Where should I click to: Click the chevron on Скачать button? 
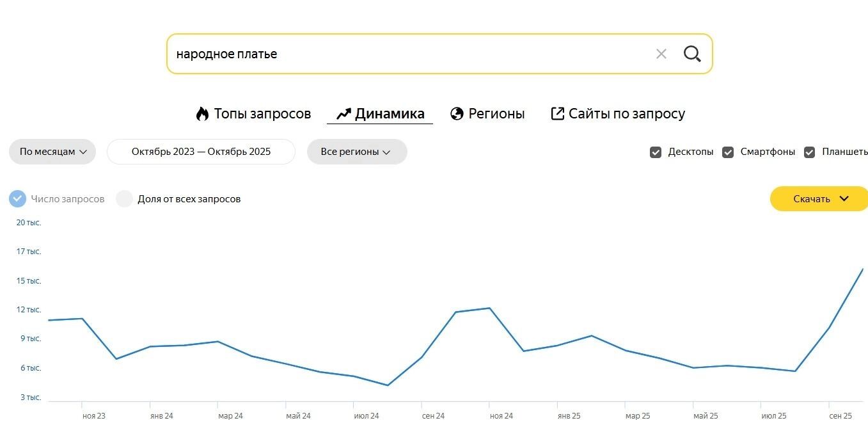click(844, 198)
